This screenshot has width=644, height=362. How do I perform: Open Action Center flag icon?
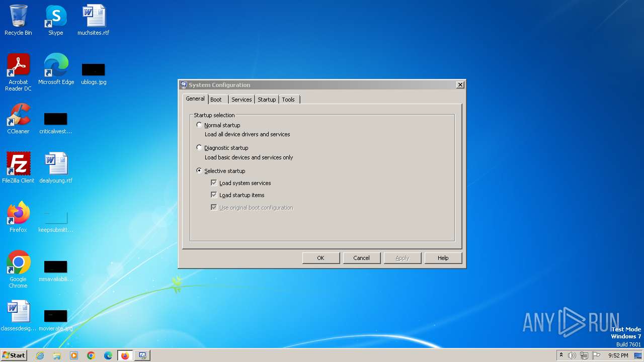tap(596, 355)
